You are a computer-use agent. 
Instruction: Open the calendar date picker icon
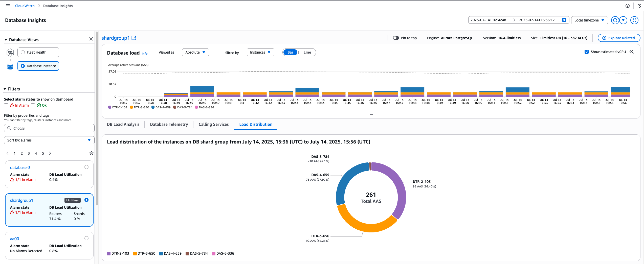click(x=564, y=20)
